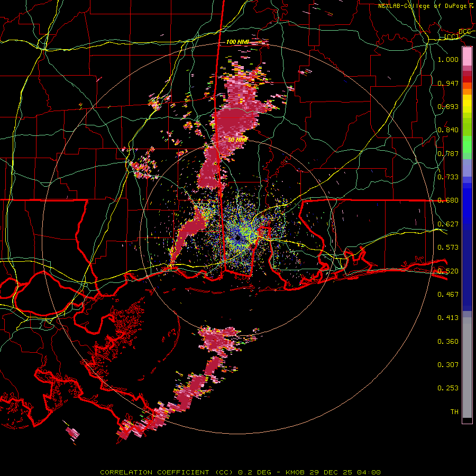Click the TH label on the legend
The height and width of the screenshot is (476, 476).
454,411
